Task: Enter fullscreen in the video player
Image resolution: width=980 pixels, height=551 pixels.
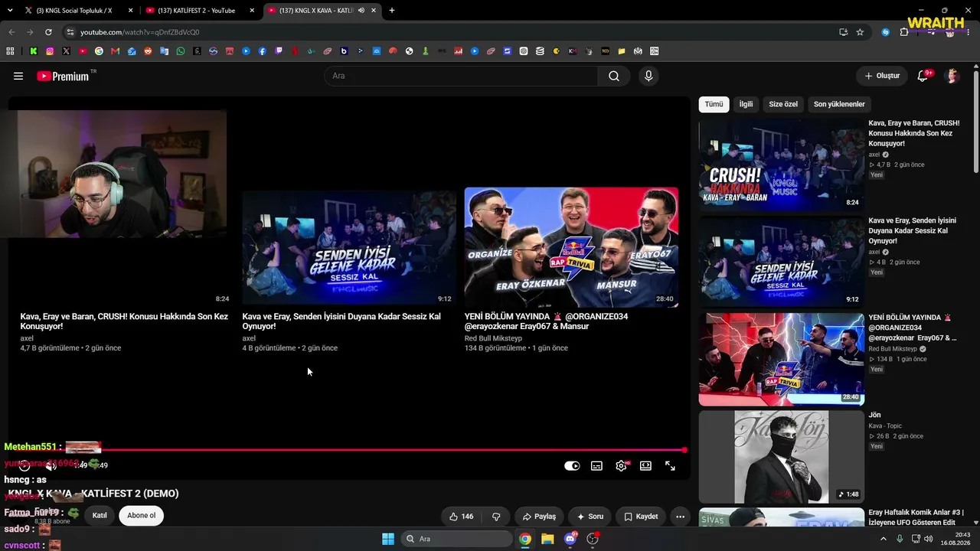Action: point(670,466)
